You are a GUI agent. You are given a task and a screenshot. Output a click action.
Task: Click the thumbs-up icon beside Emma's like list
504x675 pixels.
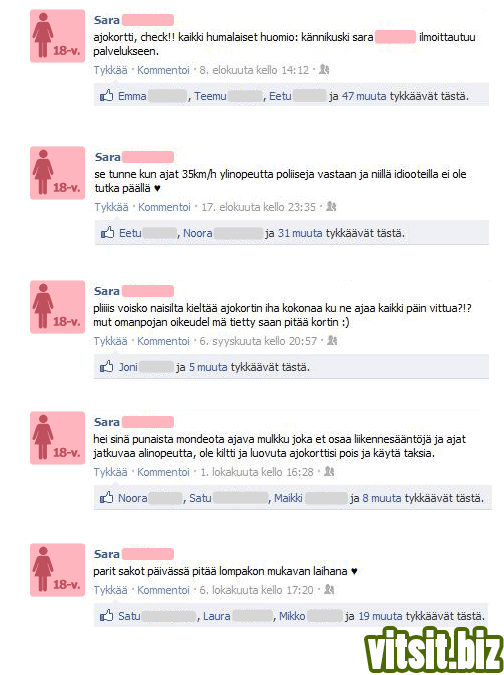pos(106,95)
